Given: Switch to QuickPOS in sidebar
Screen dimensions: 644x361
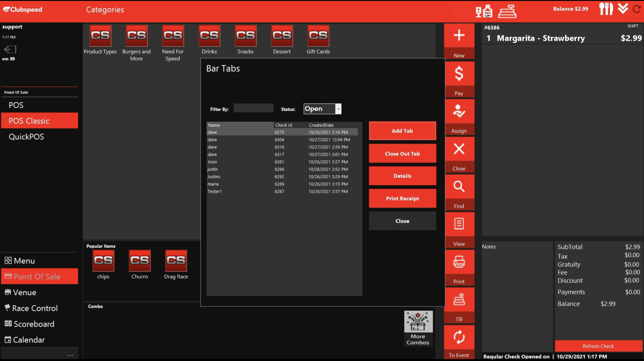Looking at the screenshot, I should (x=26, y=137).
